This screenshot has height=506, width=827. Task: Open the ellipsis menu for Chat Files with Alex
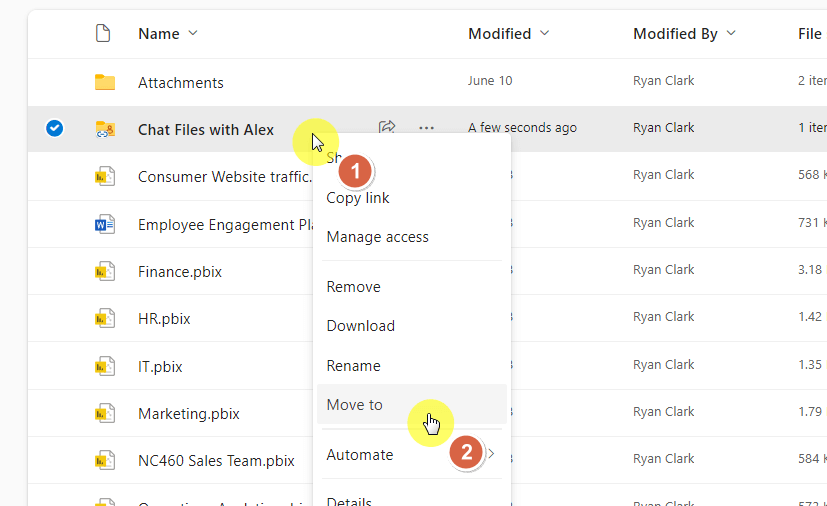point(426,128)
